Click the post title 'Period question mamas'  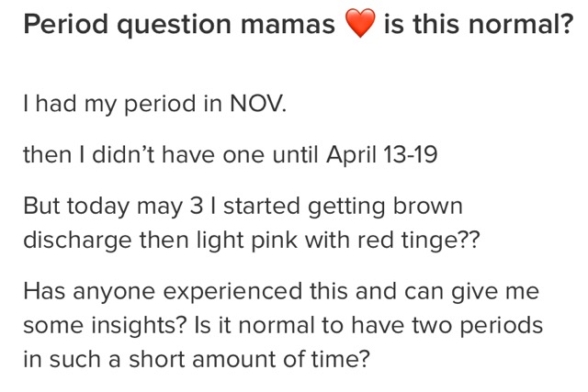tap(179, 25)
